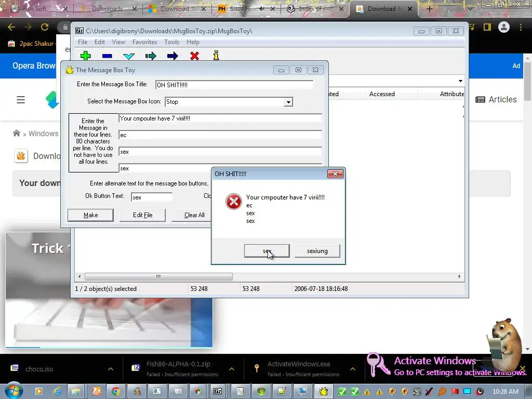This screenshot has height=399, width=532.
Task: Click the Message Box Toy taskbar button
Action: coord(324,392)
